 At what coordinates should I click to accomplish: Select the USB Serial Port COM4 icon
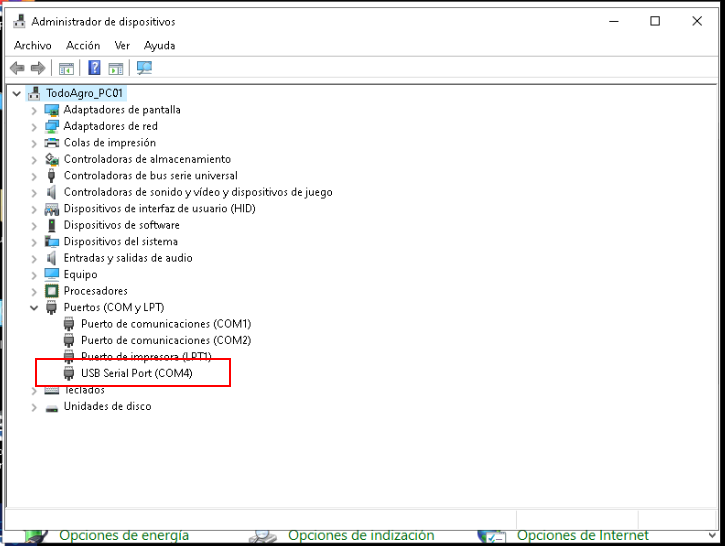(x=69, y=373)
